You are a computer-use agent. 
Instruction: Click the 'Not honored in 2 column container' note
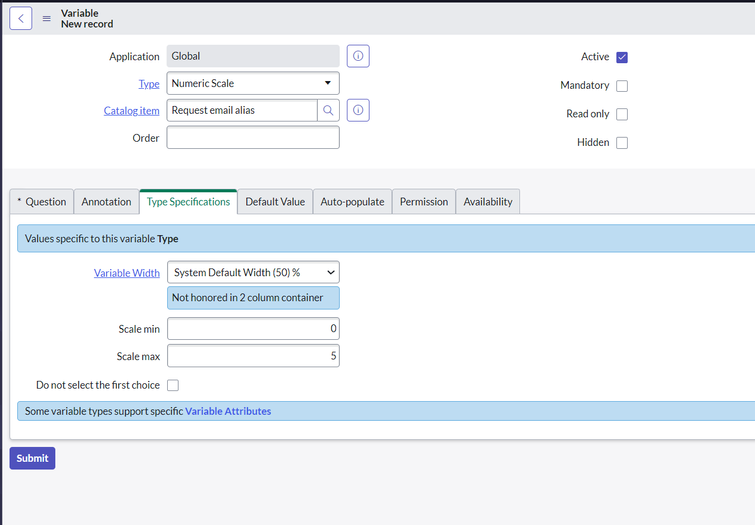pos(253,298)
